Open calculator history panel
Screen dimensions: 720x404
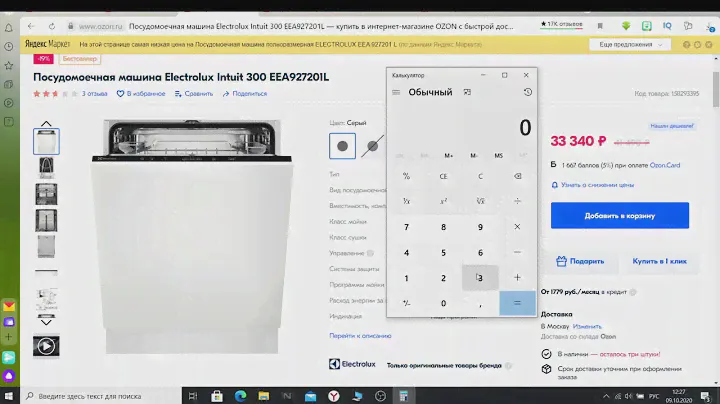tap(527, 92)
